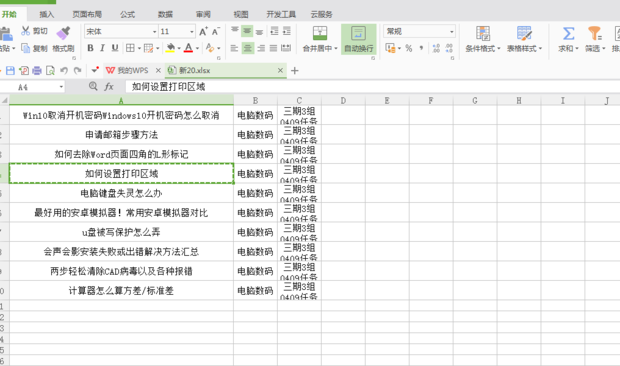Open Conditional Formatting (条件格式) menu
Screen dimensions: 620x366
[483, 40]
